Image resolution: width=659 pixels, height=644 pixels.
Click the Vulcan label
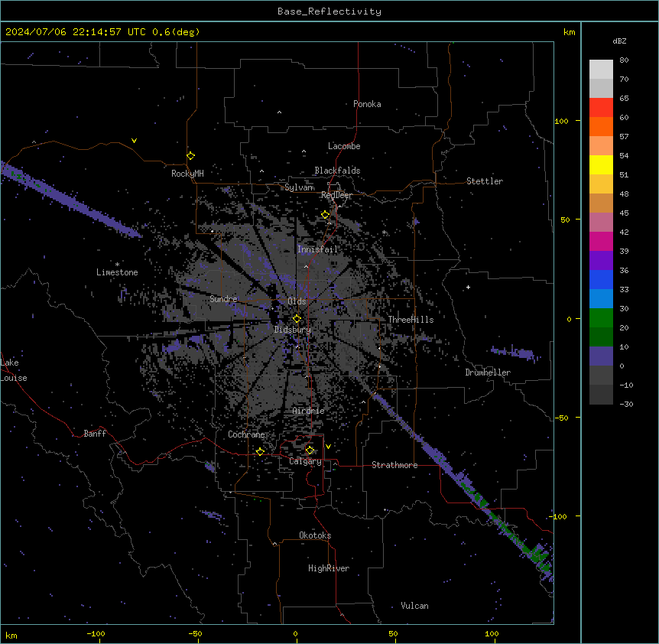coord(415,606)
